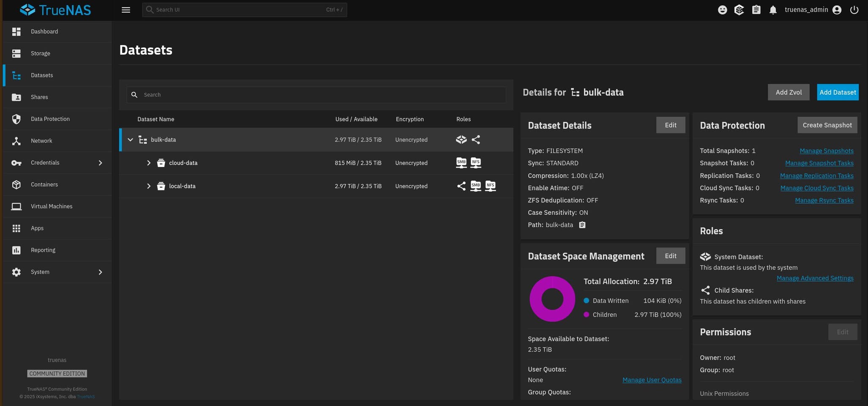Click the Network icon in sidebar

[16, 141]
